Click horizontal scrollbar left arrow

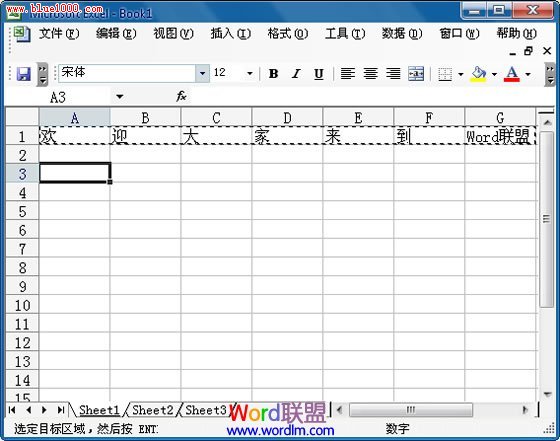click(x=340, y=410)
